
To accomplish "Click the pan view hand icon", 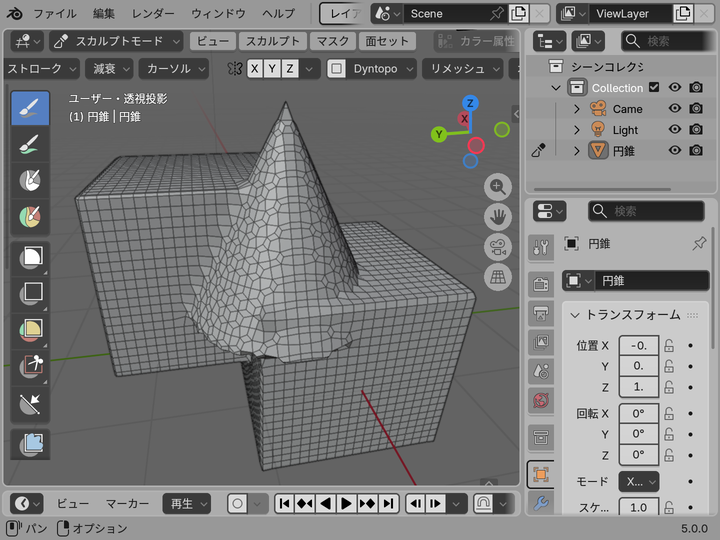I will pyautogui.click(x=498, y=217).
